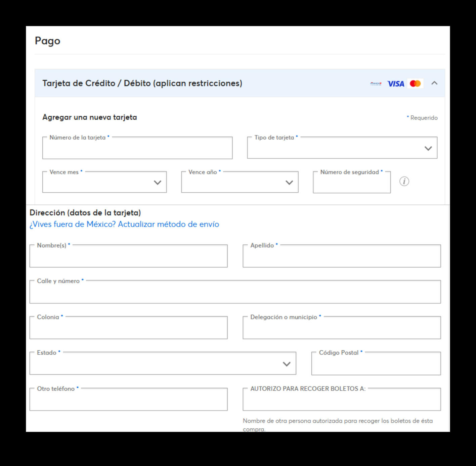476x466 pixels.
Task: Select the Código Postal field
Action: click(376, 363)
